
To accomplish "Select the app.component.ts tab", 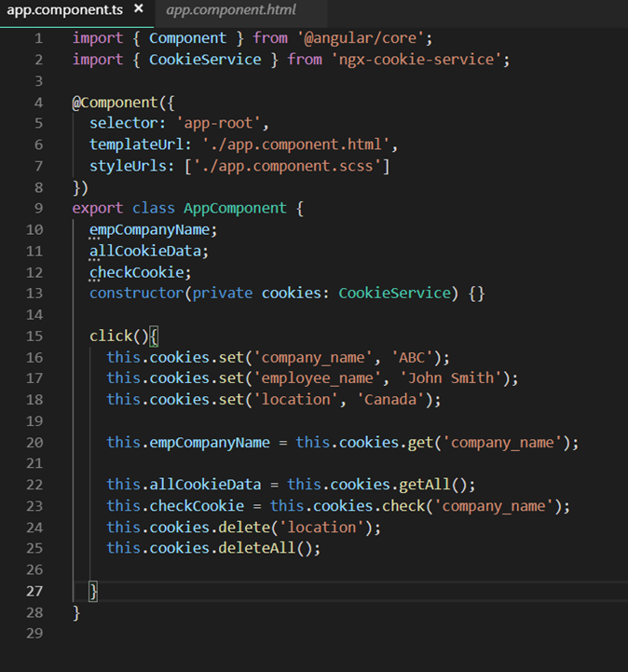I will click(x=65, y=10).
